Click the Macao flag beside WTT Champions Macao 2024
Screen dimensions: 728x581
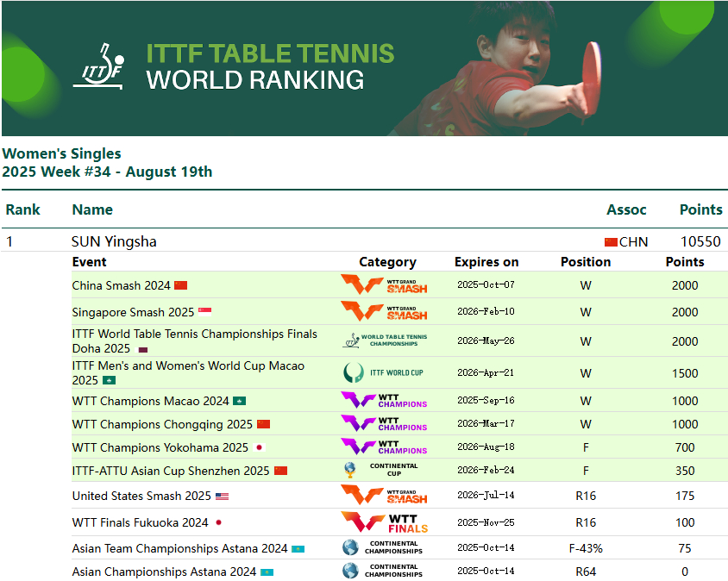(x=239, y=401)
